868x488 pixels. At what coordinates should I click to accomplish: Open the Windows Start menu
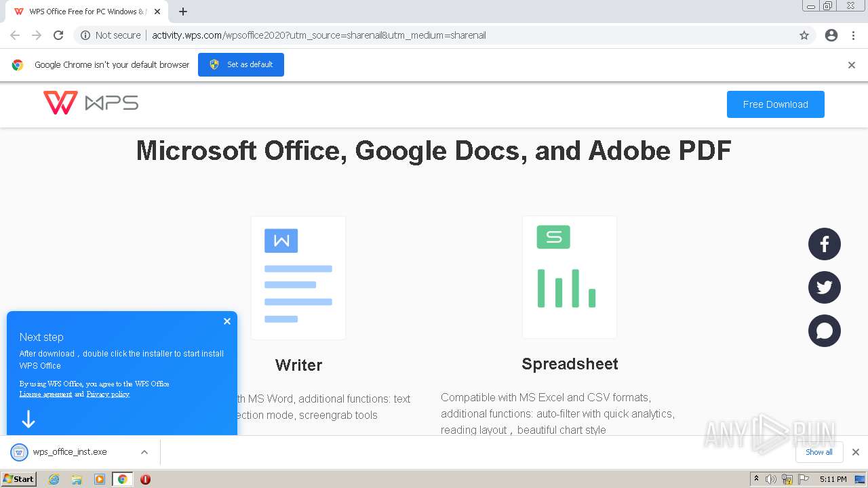19,479
